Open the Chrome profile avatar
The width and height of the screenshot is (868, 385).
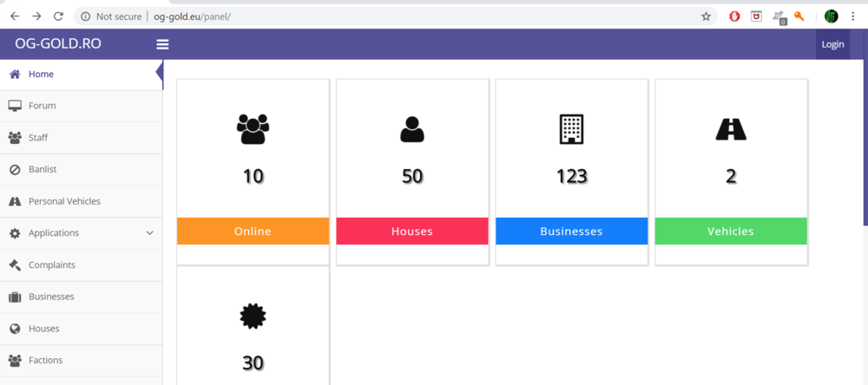point(831,16)
